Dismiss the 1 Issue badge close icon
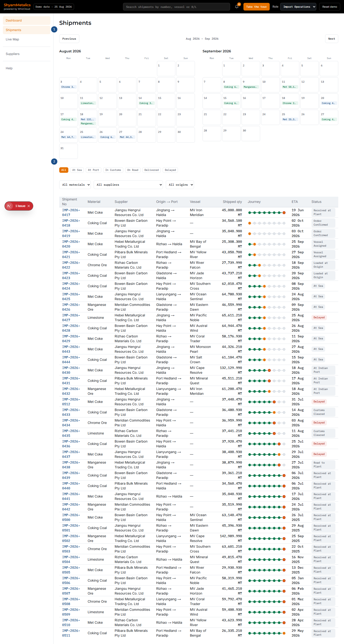This screenshot has width=344, height=644. coord(29,206)
